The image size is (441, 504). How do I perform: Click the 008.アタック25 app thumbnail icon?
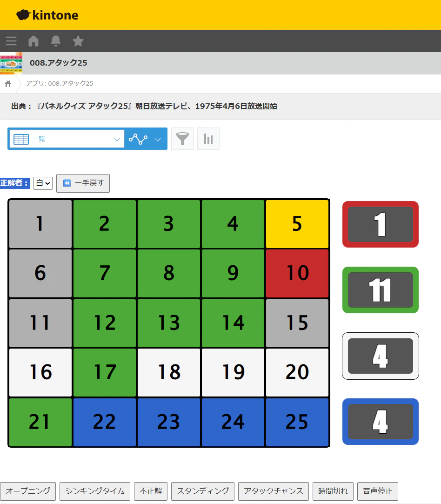pos(11,63)
